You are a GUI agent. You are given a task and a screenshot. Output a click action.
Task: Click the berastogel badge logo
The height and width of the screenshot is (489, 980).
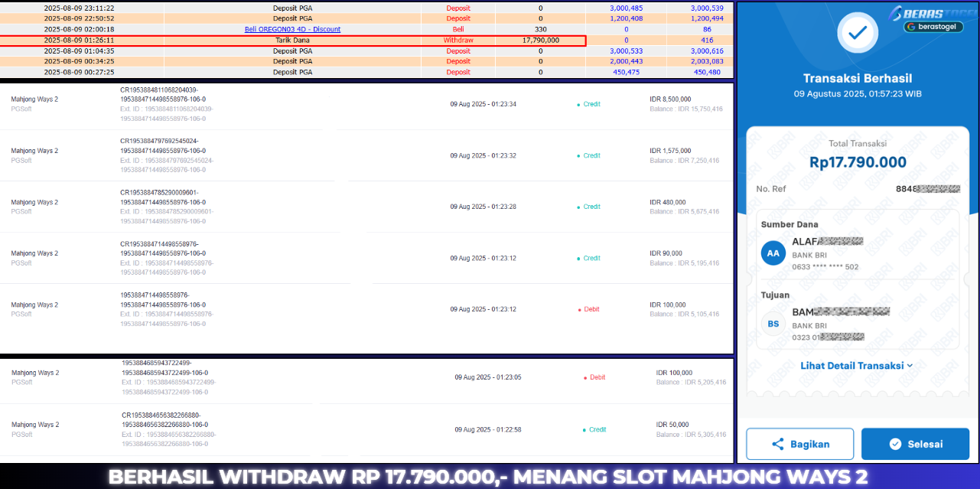[x=933, y=26]
